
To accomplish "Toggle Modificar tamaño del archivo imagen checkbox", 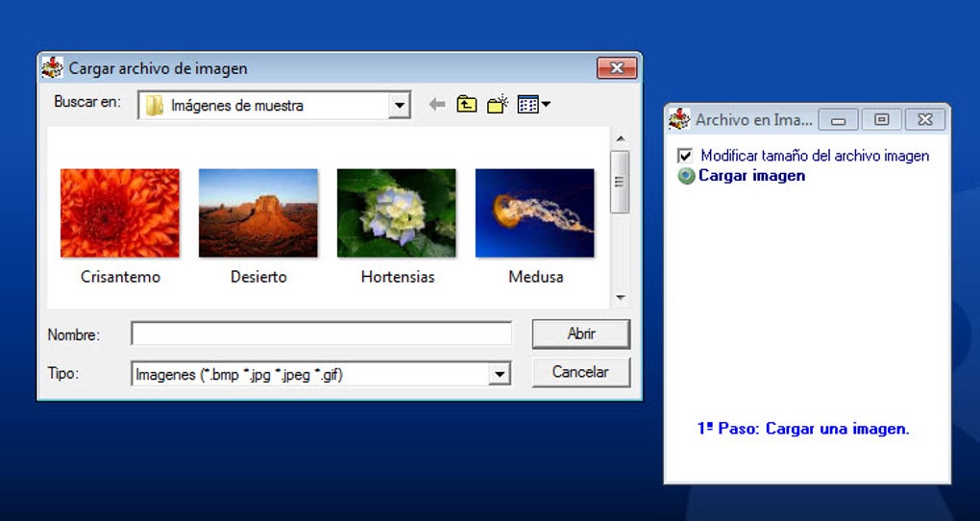I will coord(685,156).
